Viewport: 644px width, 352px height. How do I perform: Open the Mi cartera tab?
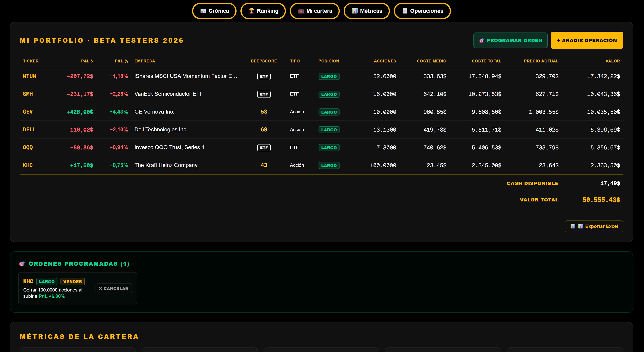click(x=315, y=11)
